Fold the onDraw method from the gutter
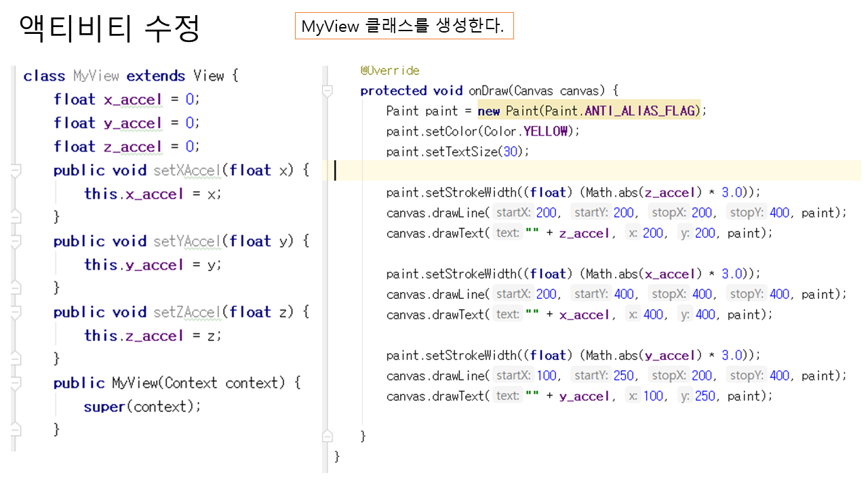This screenshot has width=868, height=488. 328,91
